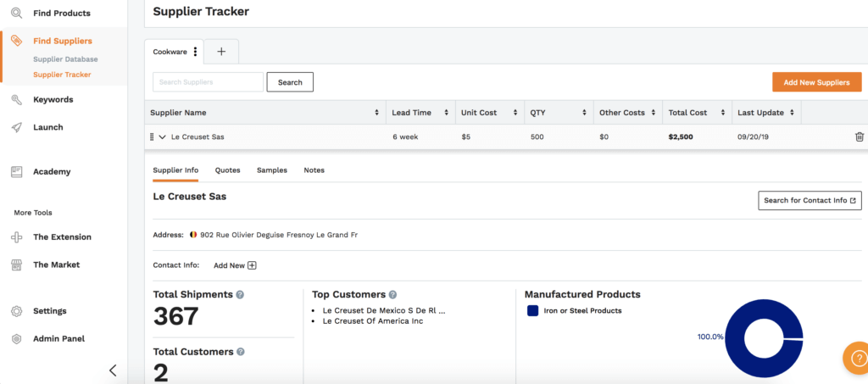
Task: Sort by Total Cost column arrows
Action: pyautogui.click(x=723, y=113)
